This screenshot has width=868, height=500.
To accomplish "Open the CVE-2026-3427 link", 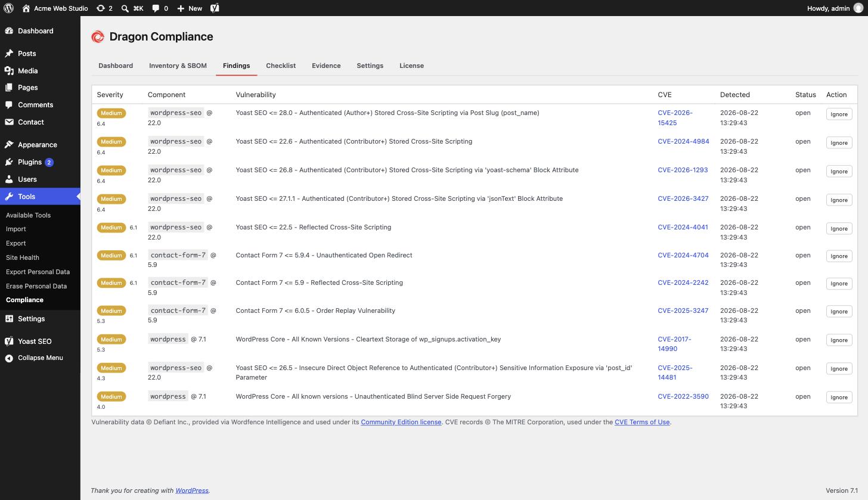I will [683, 198].
